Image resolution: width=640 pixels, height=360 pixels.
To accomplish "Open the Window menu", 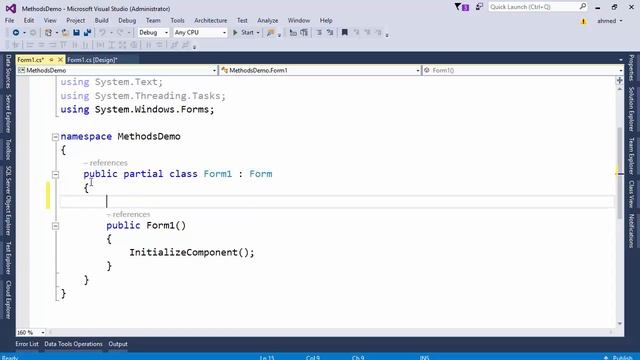I will 299,20.
